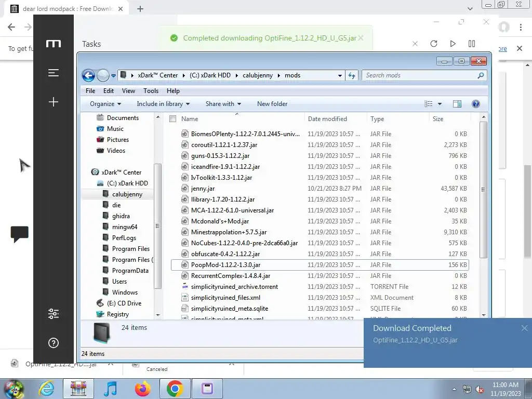Open Explorer help question mark icon
This screenshot has height=399, width=532.
476,104
